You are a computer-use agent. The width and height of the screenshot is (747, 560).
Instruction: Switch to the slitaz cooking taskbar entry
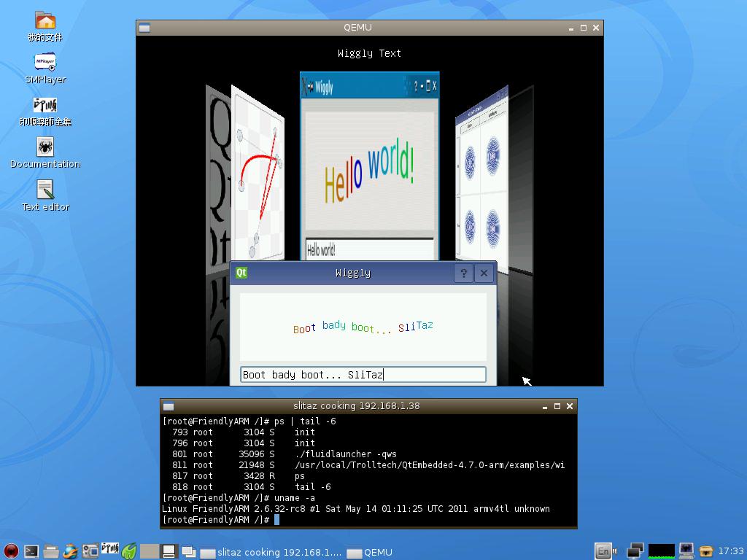(x=271, y=553)
